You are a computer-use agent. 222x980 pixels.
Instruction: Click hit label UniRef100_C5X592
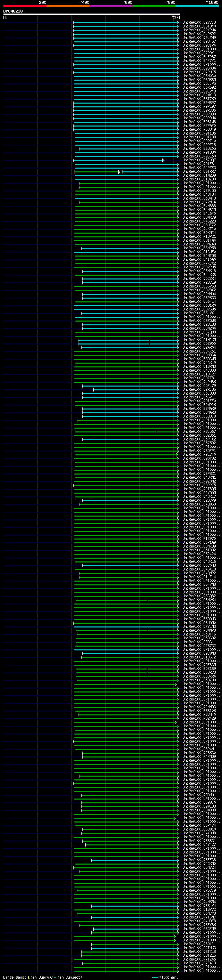pos(199,88)
